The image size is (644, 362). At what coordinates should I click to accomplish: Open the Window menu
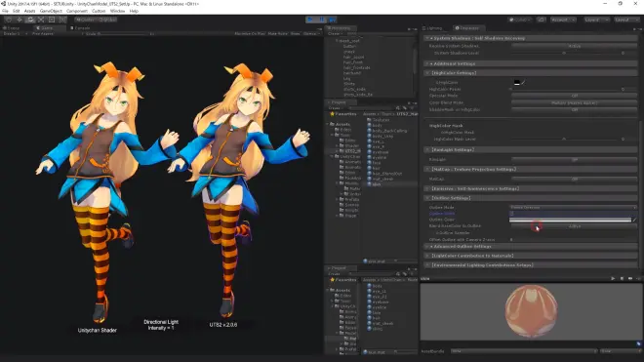(x=117, y=11)
